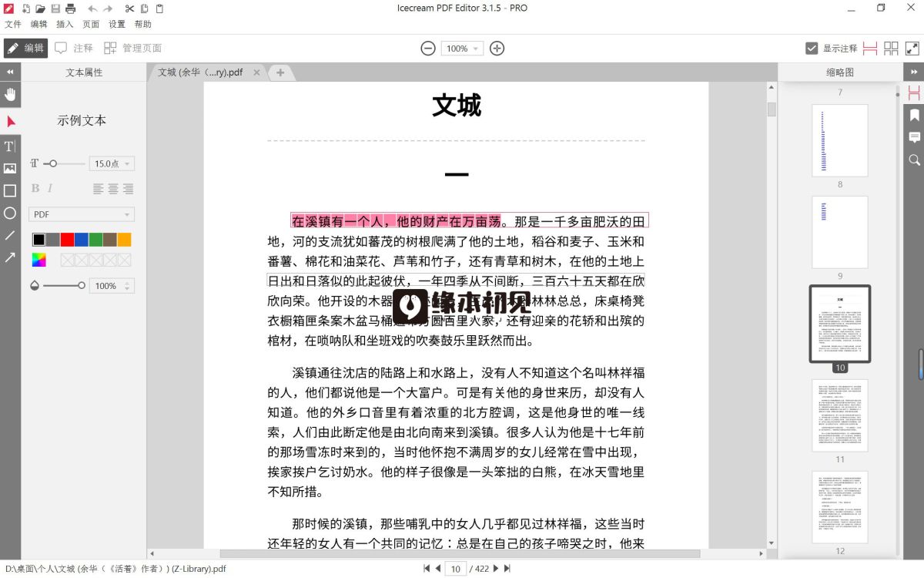
Task: Open thumbnails panel icon in right sidebar
Action: click(x=914, y=93)
